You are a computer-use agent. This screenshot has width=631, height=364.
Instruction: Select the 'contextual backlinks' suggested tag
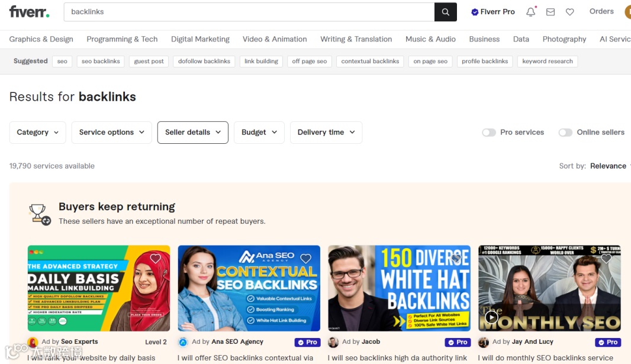tap(370, 61)
